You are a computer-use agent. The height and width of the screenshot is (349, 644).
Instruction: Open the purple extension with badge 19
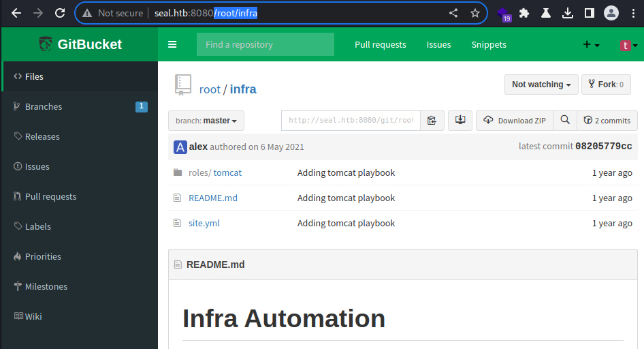504,14
